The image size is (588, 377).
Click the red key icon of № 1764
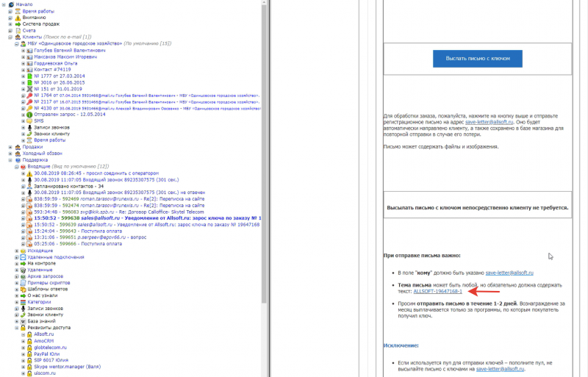(x=29, y=96)
